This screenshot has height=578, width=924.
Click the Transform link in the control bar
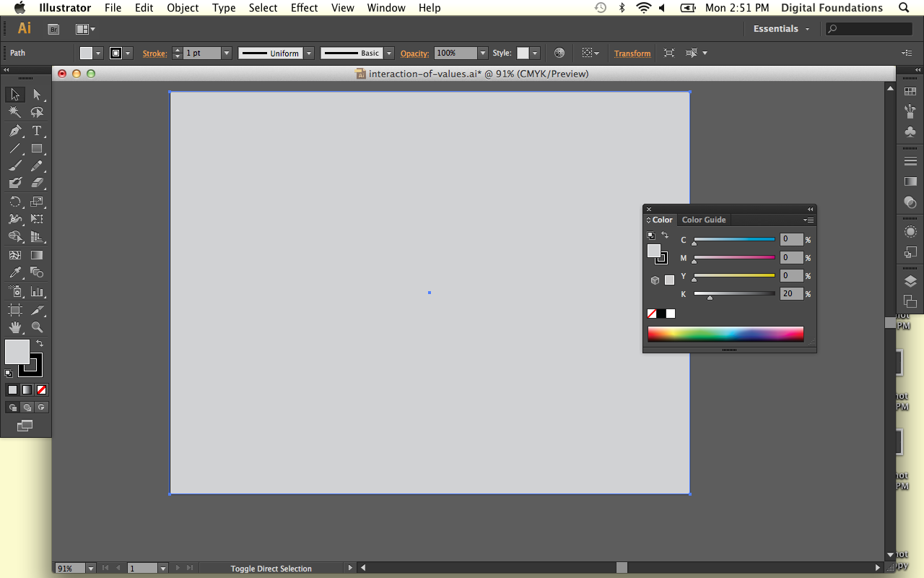click(632, 53)
